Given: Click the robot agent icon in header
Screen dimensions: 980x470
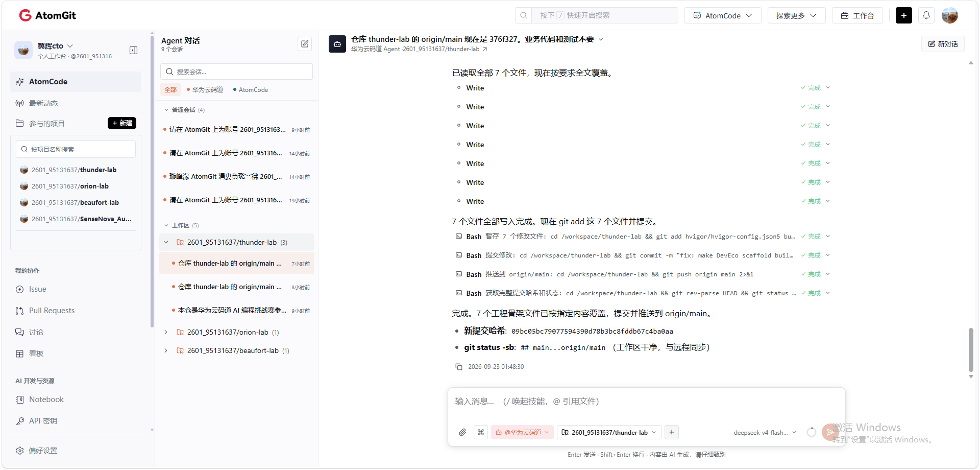Looking at the screenshot, I should (x=337, y=44).
